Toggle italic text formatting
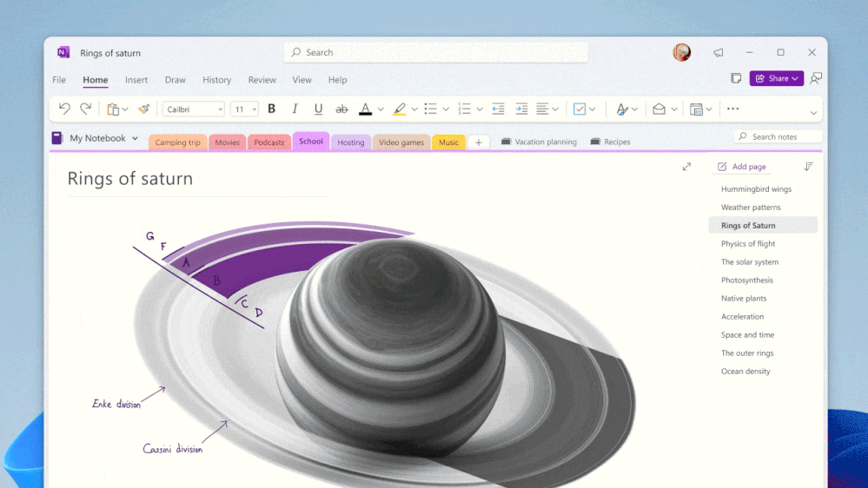868x488 pixels. (295, 109)
